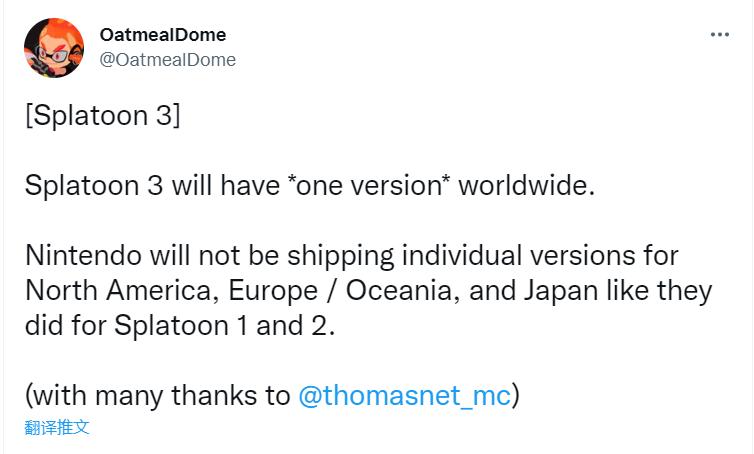
Task: Open the three-dot more options menu
Action: (x=720, y=35)
